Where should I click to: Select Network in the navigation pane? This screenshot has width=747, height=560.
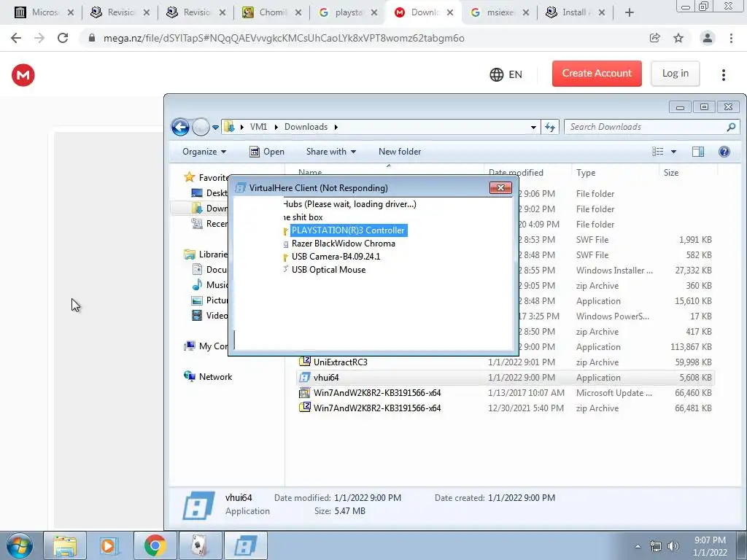point(208,377)
